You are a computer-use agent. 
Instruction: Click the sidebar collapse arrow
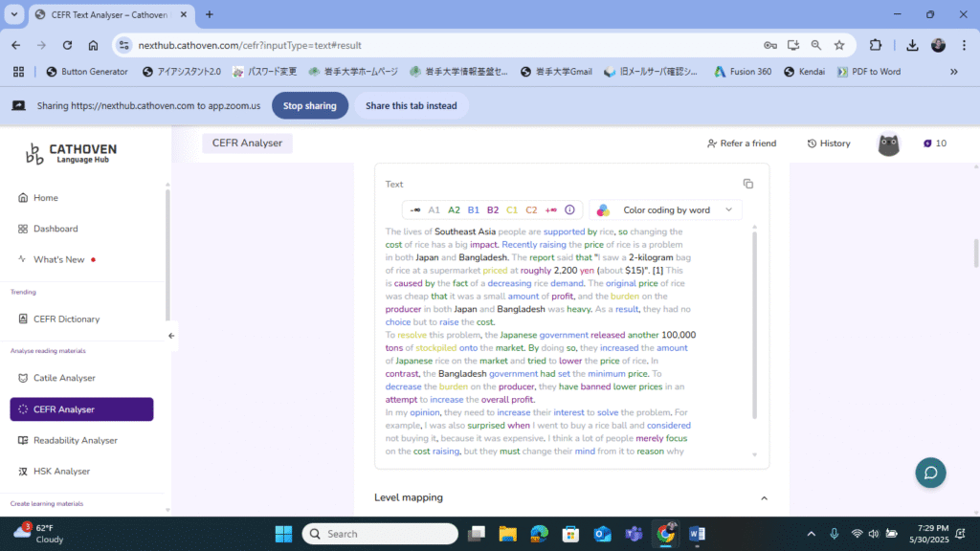click(171, 336)
